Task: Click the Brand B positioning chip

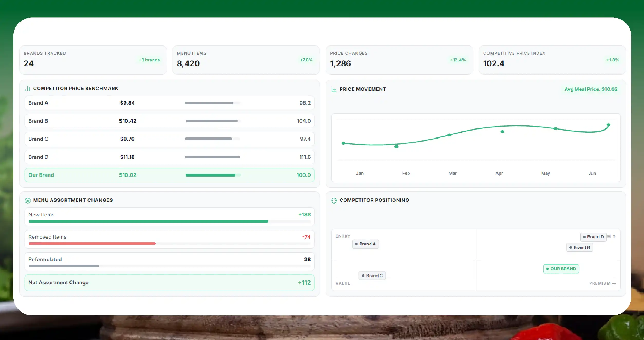Action: point(579,247)
